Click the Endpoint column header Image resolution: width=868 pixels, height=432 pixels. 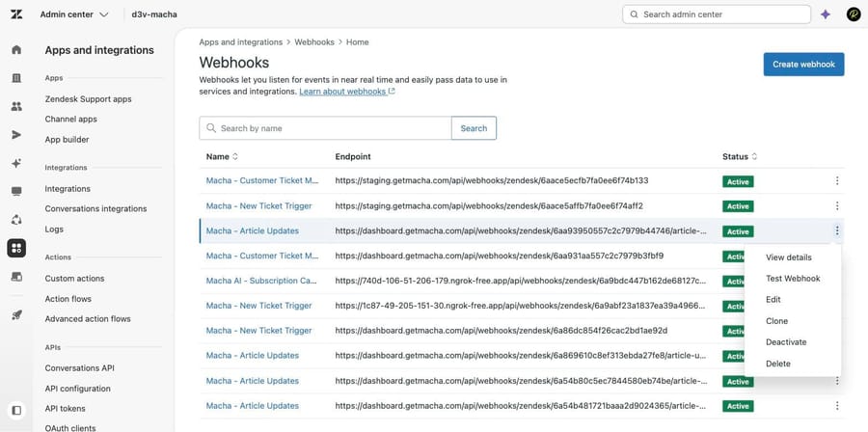(353, 156)
